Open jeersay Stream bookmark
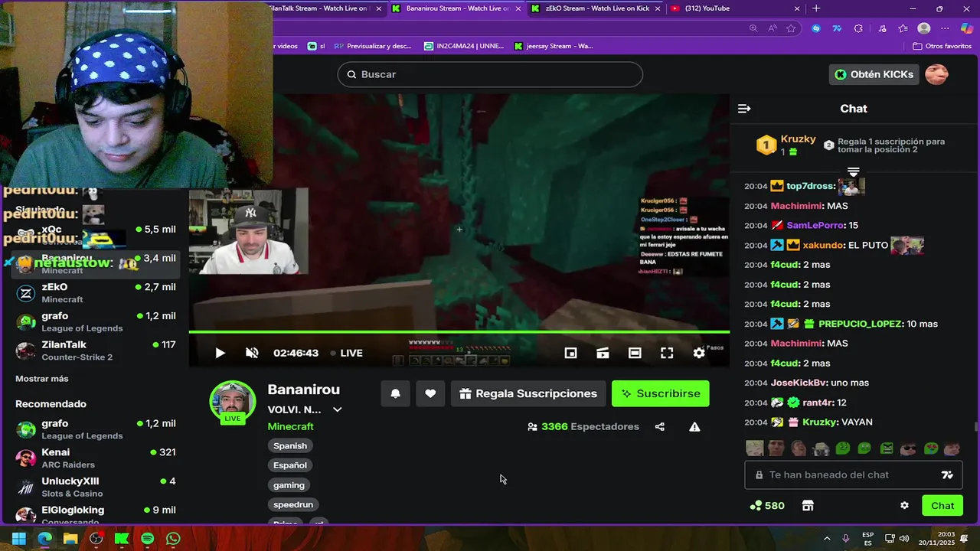The image size is (980, 551). point(554,46)
